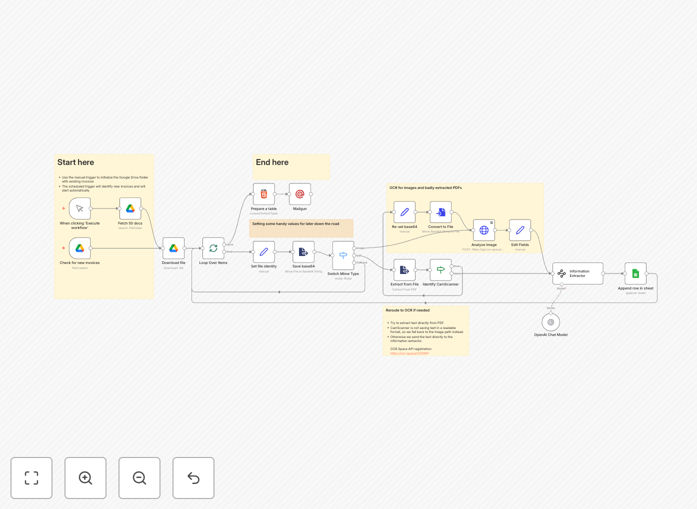Click the 'Setting some handy values' sticky note
The height and width of the screenshot is (509, 697).
click(x=301, y=228)
